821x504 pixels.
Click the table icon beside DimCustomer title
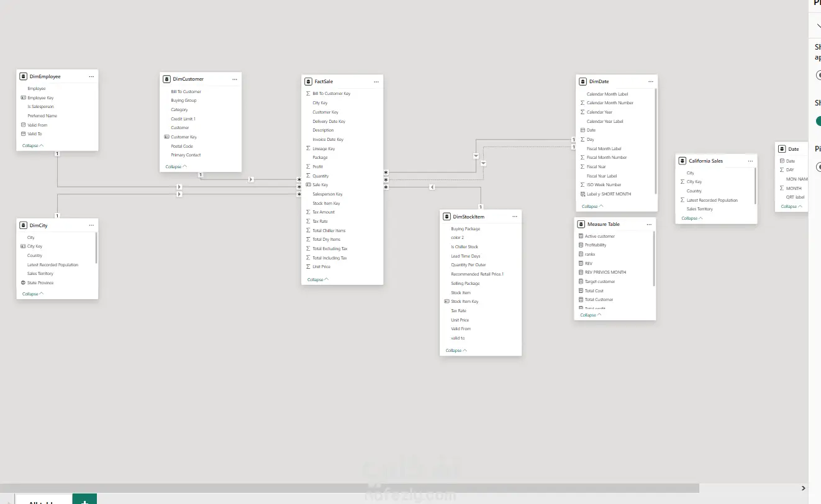coord(167,79)
